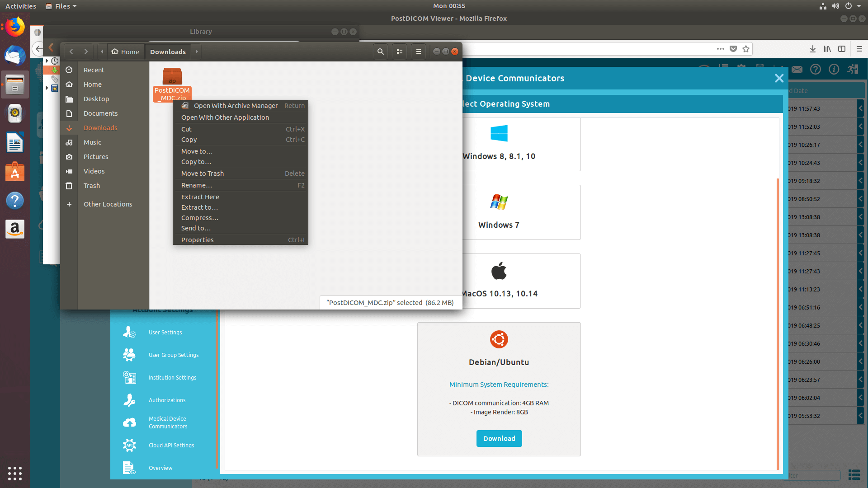The height and width of the screenshot is (488, 868).
Task: Click the Institution Settings icon
Action: [129, 377]
